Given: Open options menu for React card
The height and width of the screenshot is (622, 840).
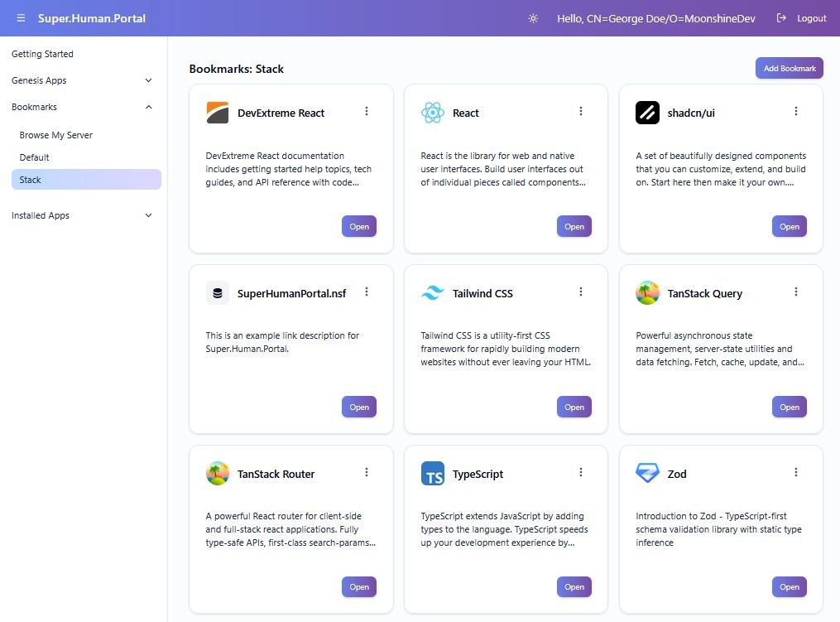Looking at the screenshot, I should tap(581, 111).
